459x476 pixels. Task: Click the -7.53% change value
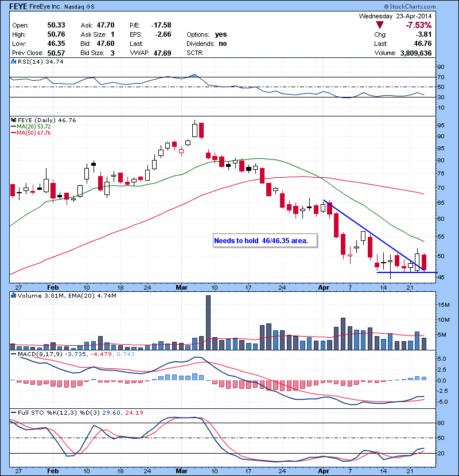tap(419, 25)
